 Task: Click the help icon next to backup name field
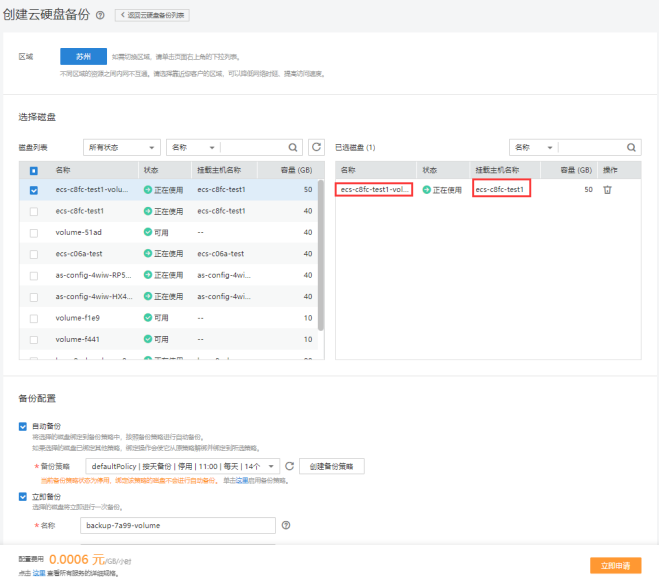[286, 525]
